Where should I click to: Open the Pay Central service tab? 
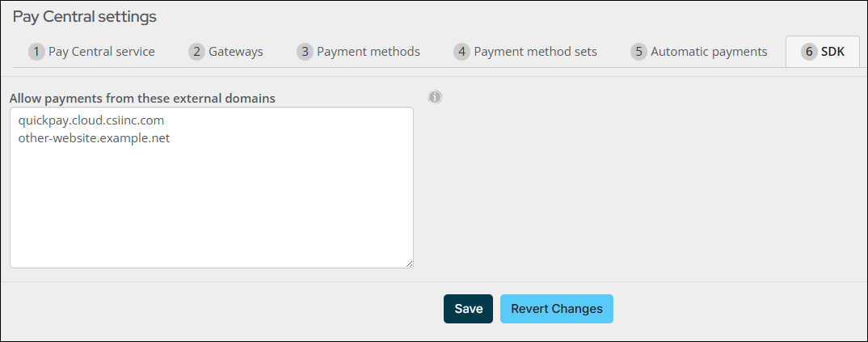tap(101, 52)
